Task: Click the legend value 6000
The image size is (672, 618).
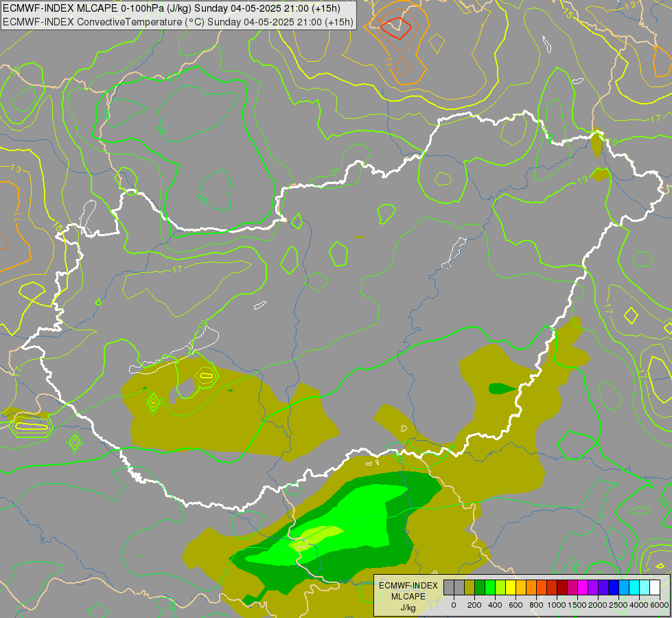Action: pyautogui.click(x=660, y=605)
